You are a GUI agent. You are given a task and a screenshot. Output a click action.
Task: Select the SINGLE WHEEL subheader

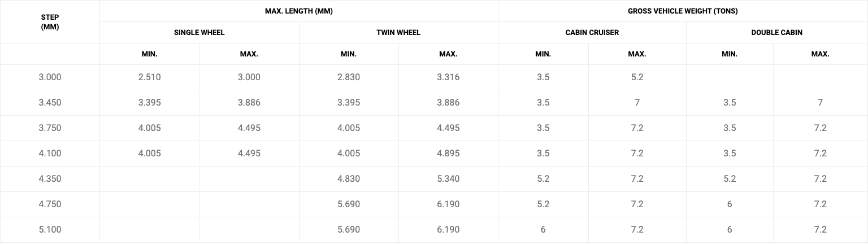pyautogui.click(x=199, y=33)
